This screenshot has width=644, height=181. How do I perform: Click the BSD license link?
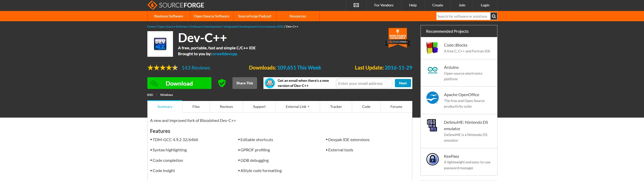(150, 95)
